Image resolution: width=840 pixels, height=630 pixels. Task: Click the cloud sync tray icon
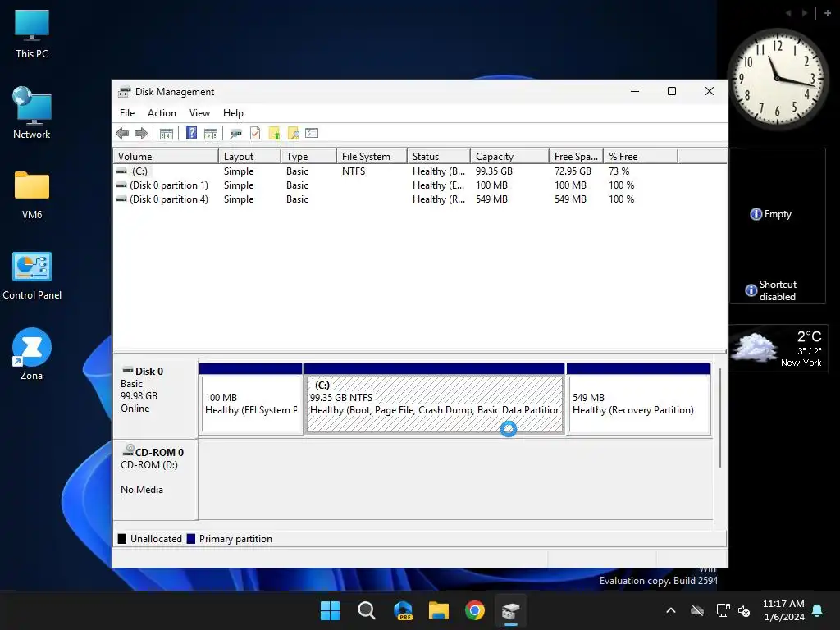(697, 610)
